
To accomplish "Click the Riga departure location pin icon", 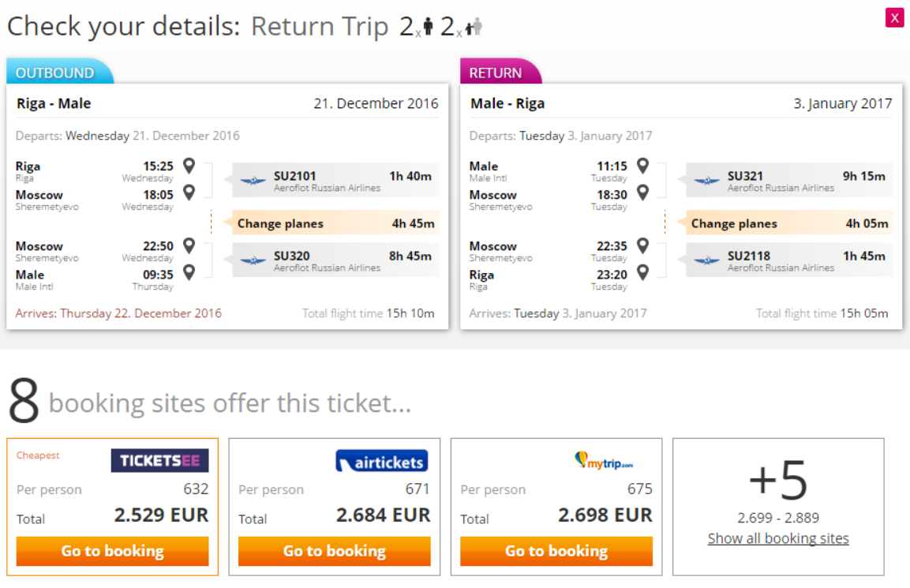I will 189,166.
